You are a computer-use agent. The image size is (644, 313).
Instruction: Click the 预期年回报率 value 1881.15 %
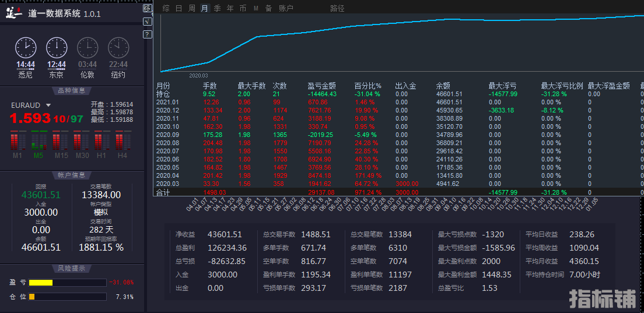pos(101,247)
